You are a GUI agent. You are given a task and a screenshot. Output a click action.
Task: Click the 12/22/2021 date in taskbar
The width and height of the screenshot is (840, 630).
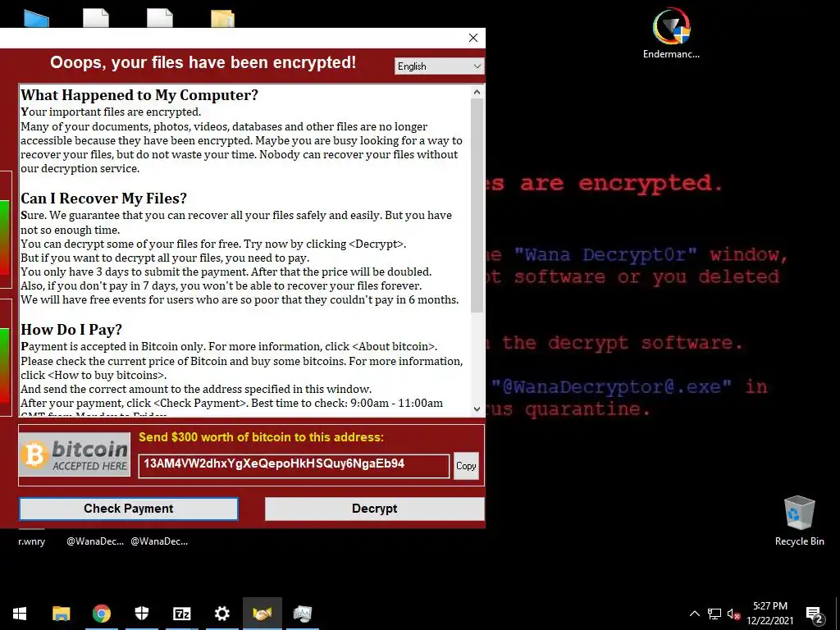[x=769, y=621]
